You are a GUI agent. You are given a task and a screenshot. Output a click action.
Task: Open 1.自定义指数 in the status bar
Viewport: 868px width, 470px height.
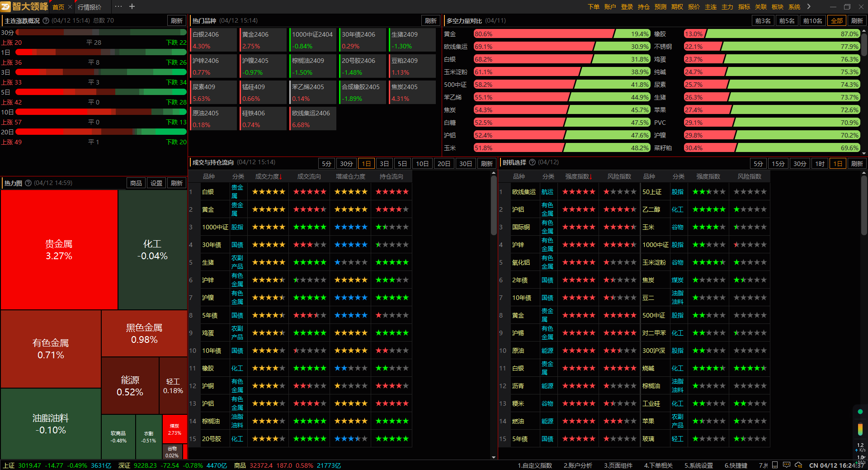[x=535, y=465]
